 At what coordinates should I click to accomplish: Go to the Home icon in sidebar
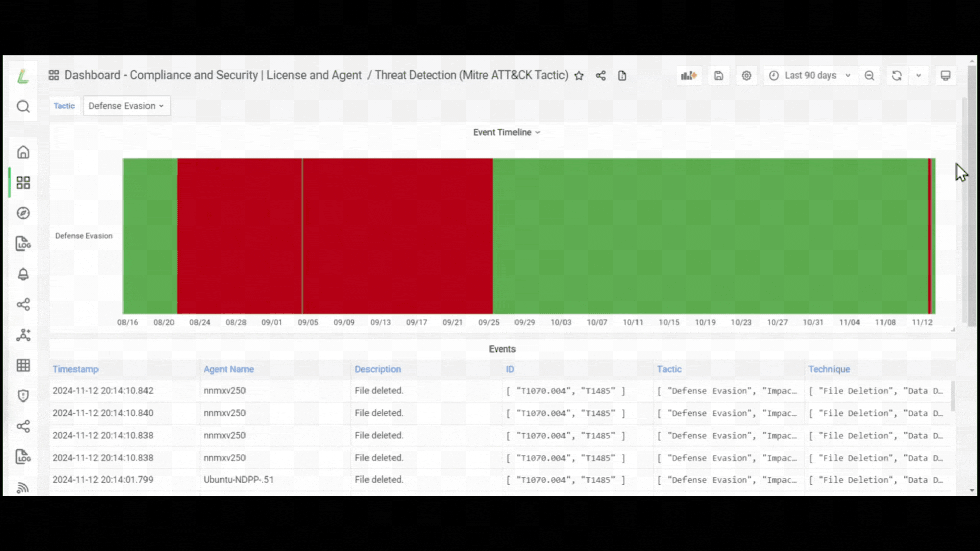pos(23,152)
